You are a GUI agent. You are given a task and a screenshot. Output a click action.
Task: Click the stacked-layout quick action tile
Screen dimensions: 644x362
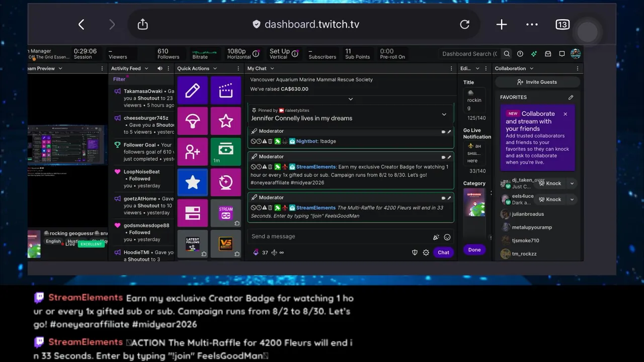193,213
